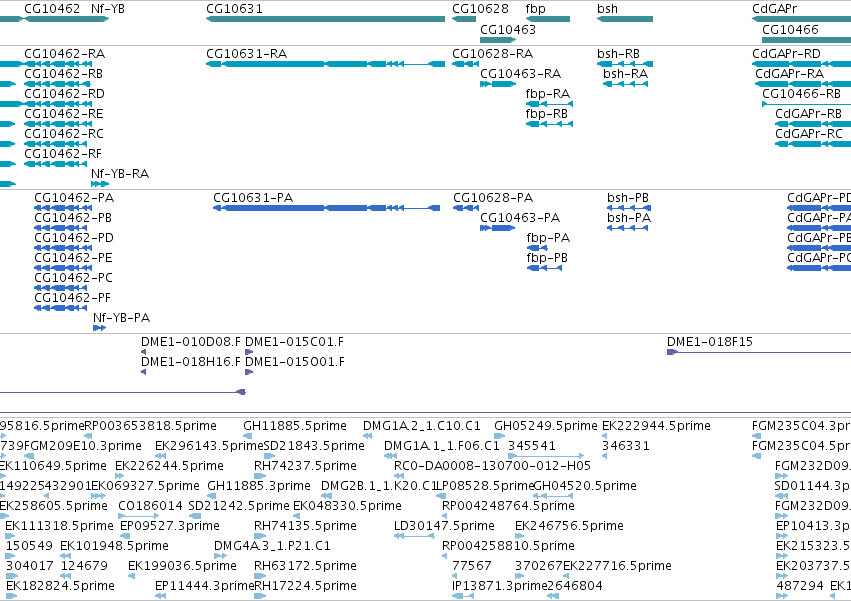Image resolution: width=851 pixels, height=601 pixels.
Task: Click the DME1-018F15 feature label
Action: click(x=710, y=342)
